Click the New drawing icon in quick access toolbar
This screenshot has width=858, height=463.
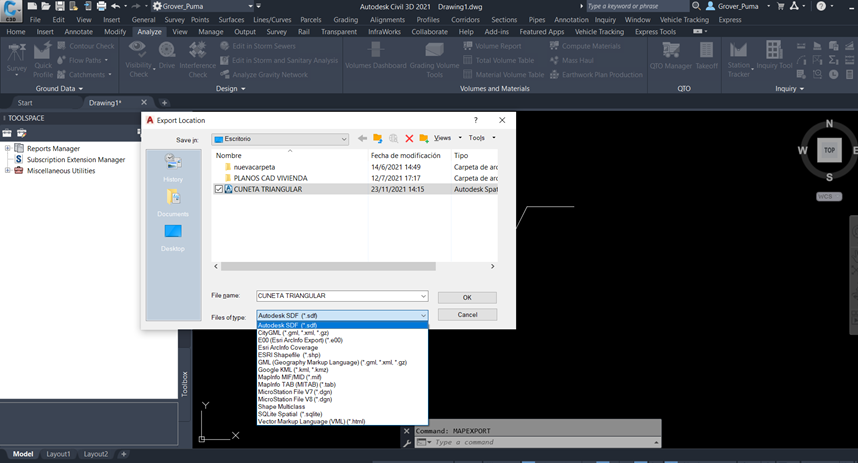[32, 6]
